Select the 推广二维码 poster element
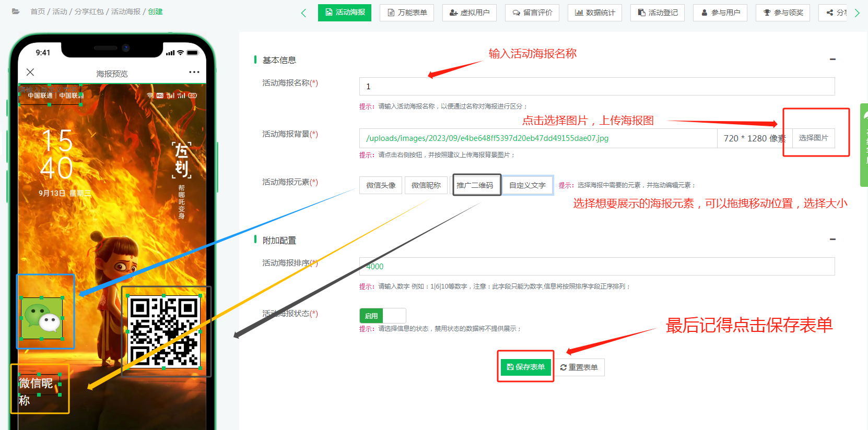This screenshot has width=868, height=430. [x=475, y=185]
